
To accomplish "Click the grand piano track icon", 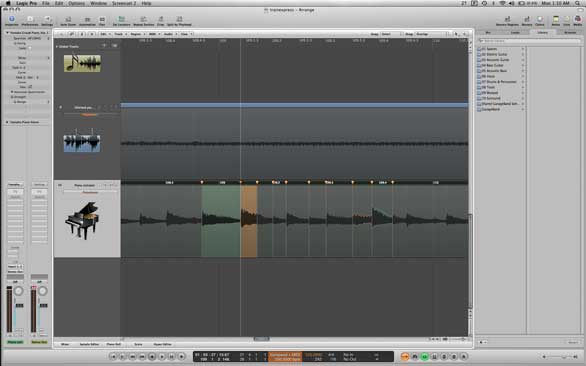I will click(82, 220).
